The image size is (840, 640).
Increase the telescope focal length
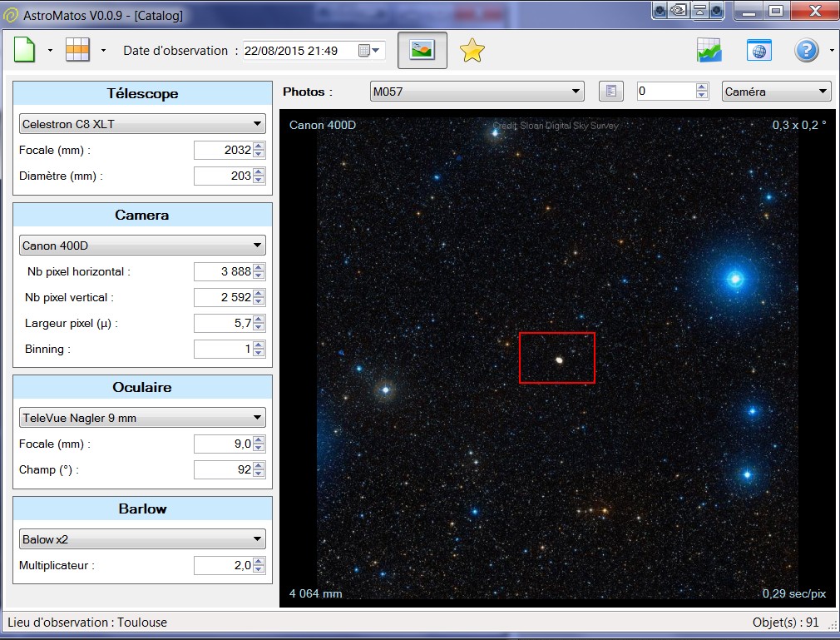click(x=259, y=146)
